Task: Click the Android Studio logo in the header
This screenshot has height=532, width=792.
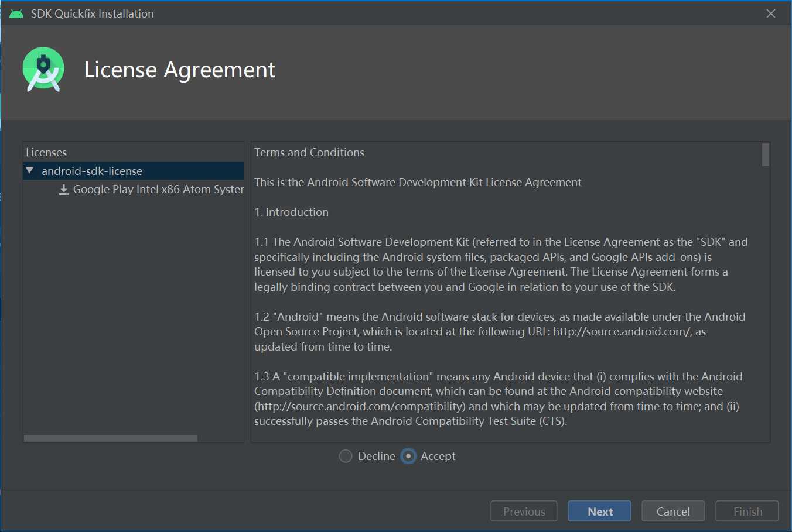Action: pyautogui.click(x=43, y=70)
